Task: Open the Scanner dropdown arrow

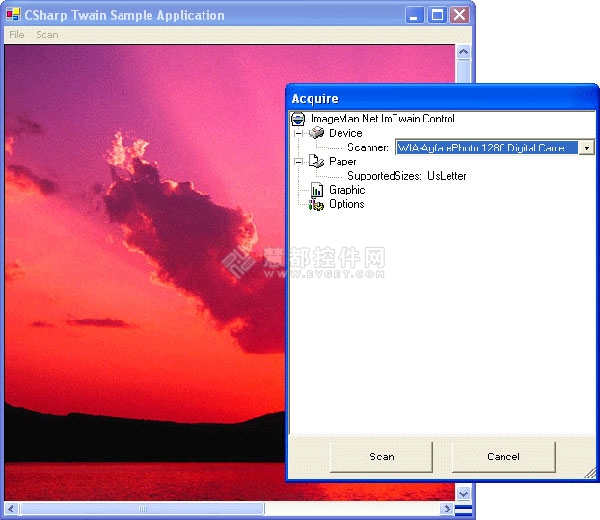Action: pyautogui.click(x=586, y=148)
